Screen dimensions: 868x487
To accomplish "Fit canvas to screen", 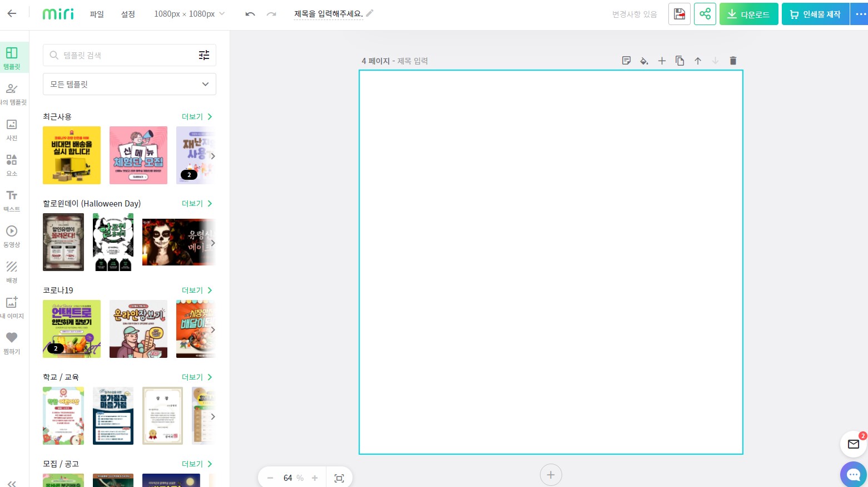I will [339, 478].
